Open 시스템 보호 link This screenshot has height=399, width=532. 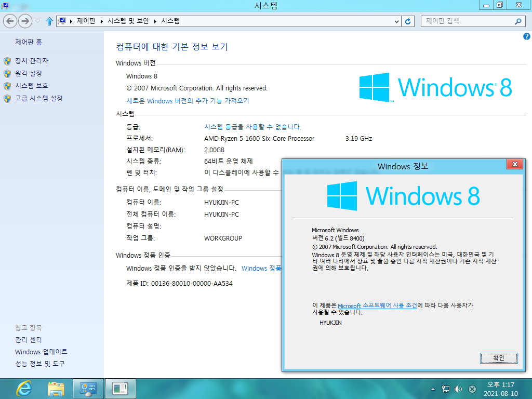[x=32, y=86]
